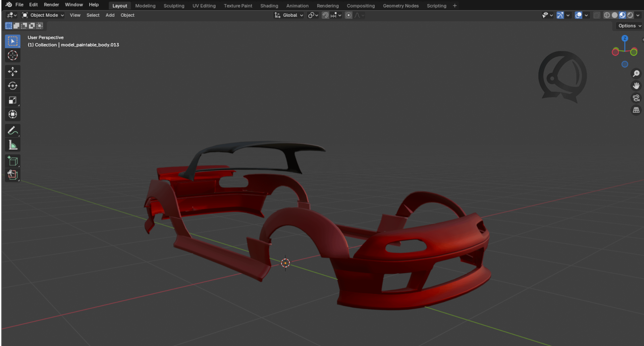
Task: Click the Add Cube tool
Action: 13,161
